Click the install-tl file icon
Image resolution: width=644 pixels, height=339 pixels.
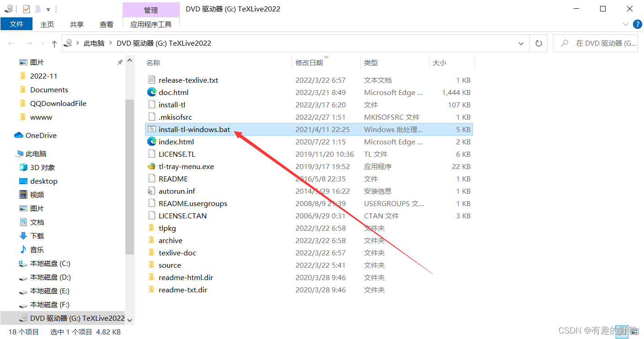(152, 105)
